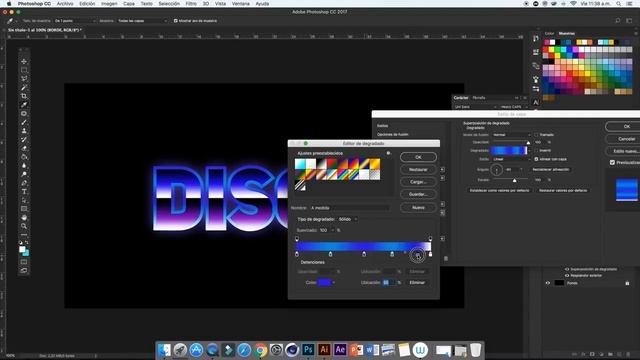Open the Tipo de degradado dropdown
The image size is (640, 360).
point(348,219)
